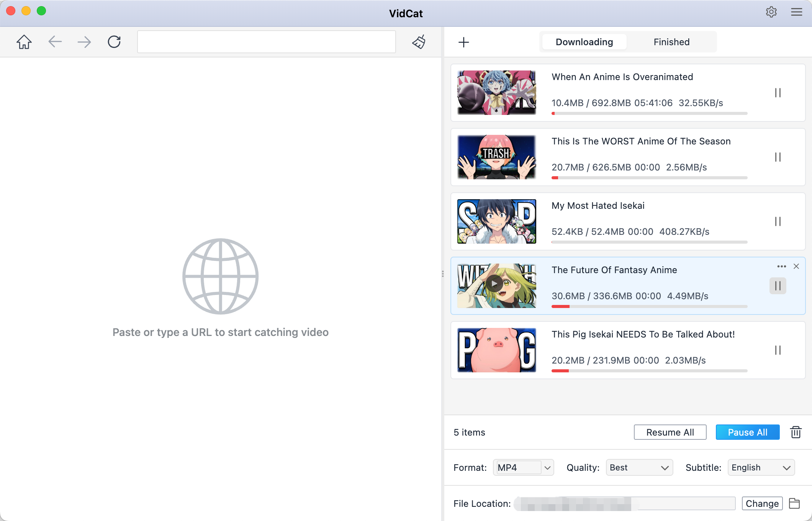Click the panel splitter handle between browser and downloads

[443, 274]
